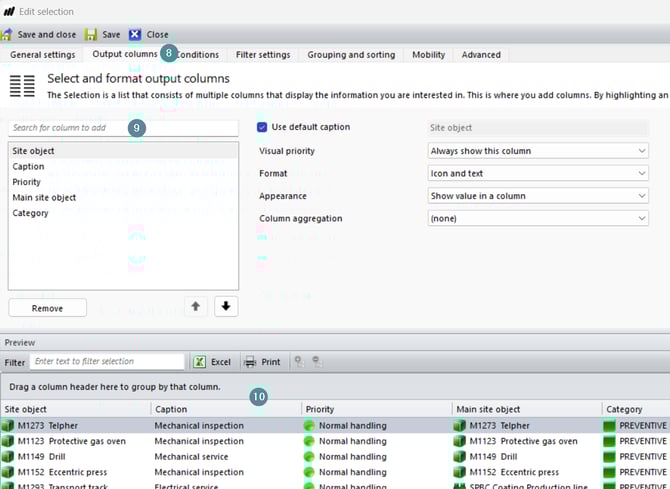This screenshot has height=489, width=670.
Task: Move selected column down with arrow
Action: tap(226, 306)
